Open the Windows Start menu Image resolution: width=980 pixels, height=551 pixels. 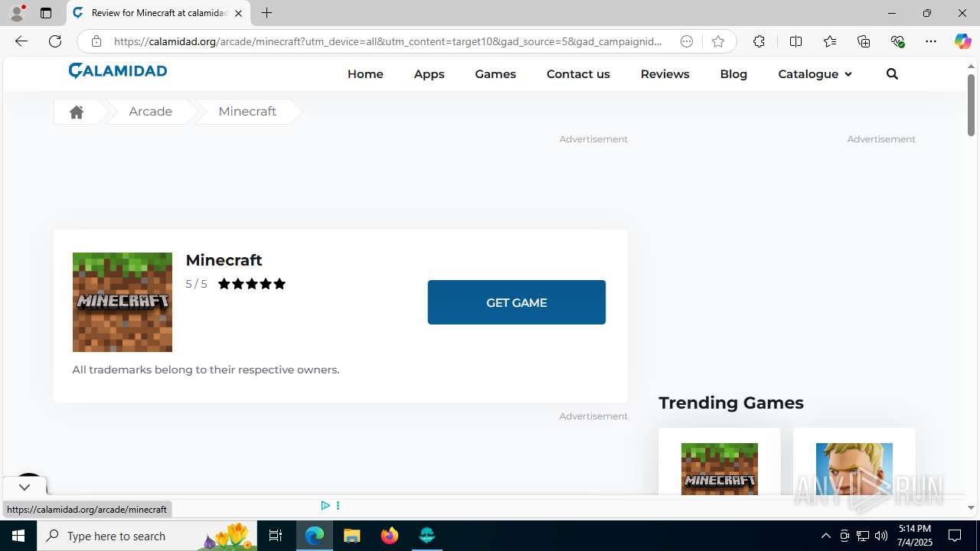coord(18,536)
